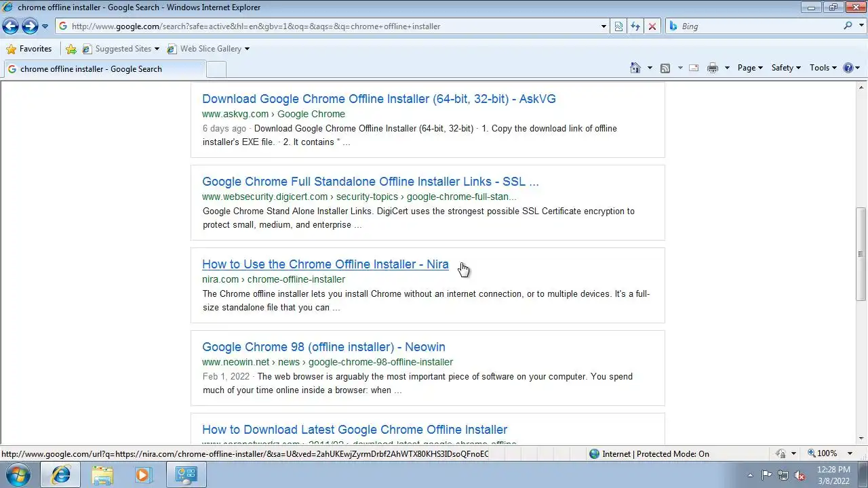Stop loading with the red X icon

(x=652, y=26)
